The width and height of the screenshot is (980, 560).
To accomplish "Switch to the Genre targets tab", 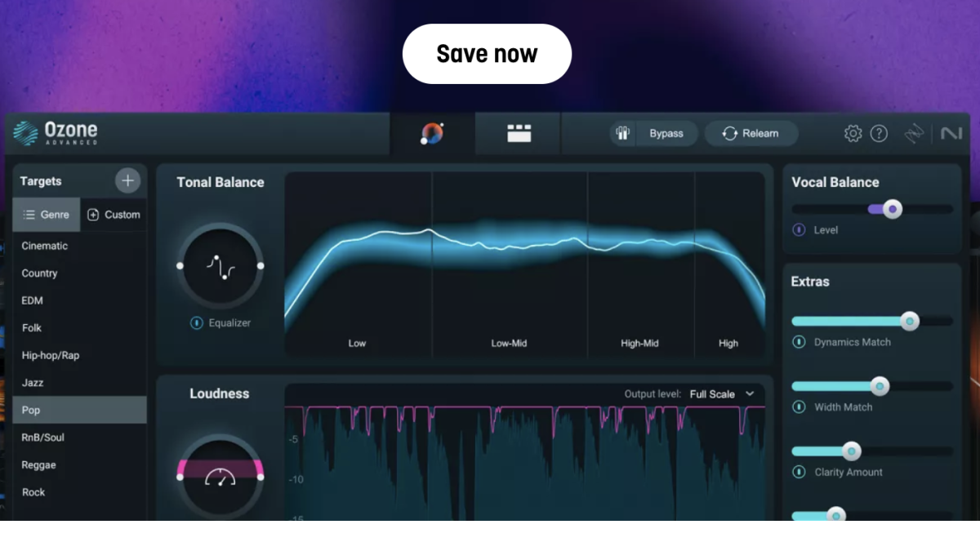I will pyautogui.click(x=47, y=215).
